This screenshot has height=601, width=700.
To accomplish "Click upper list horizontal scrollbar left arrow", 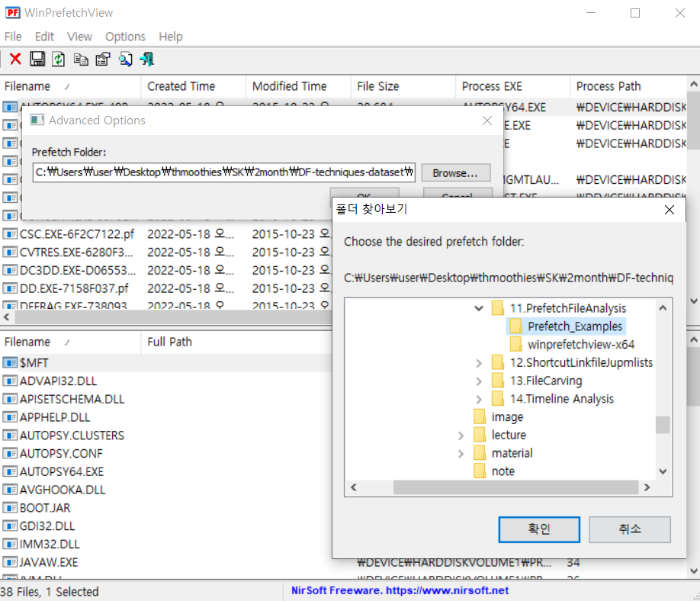I will tap(7, 317).
